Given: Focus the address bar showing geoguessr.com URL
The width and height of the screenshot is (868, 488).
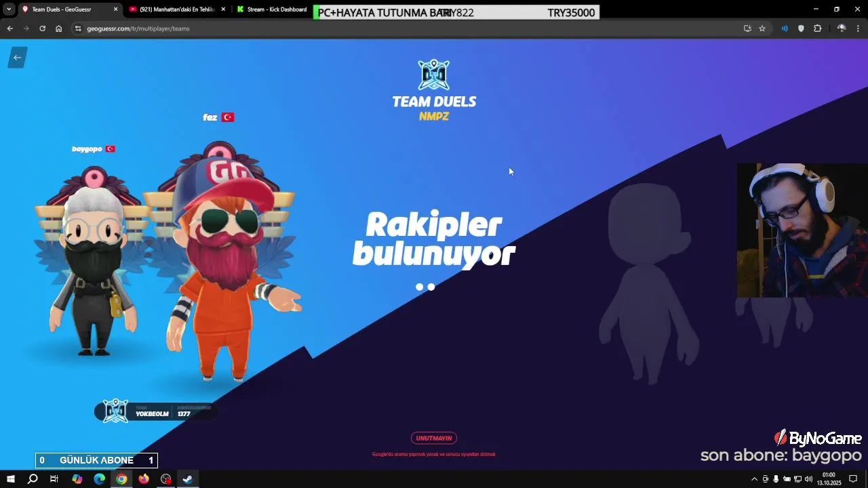Looking at the screenshot, I should (x=407, y=28).
